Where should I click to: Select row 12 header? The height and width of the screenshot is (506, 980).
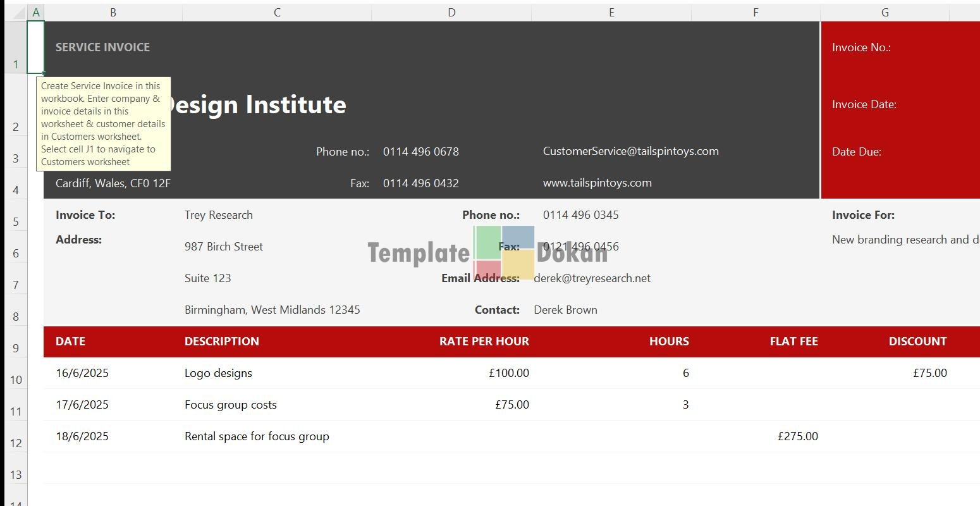coord(16,442)
